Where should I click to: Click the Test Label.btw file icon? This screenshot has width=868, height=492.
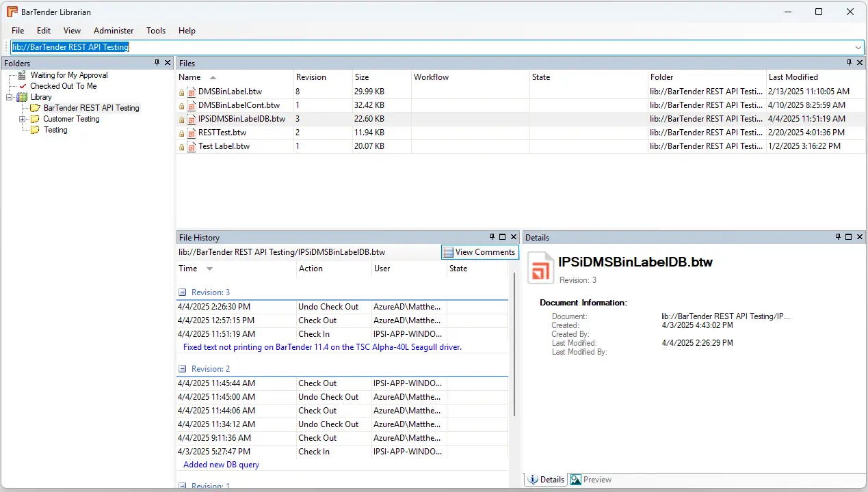[x=192, y=146]
